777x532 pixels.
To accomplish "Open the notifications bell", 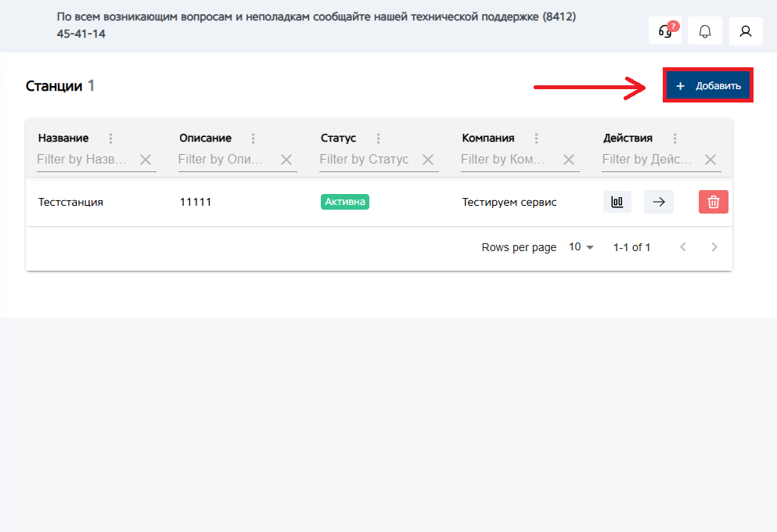I will pos(705,31).
